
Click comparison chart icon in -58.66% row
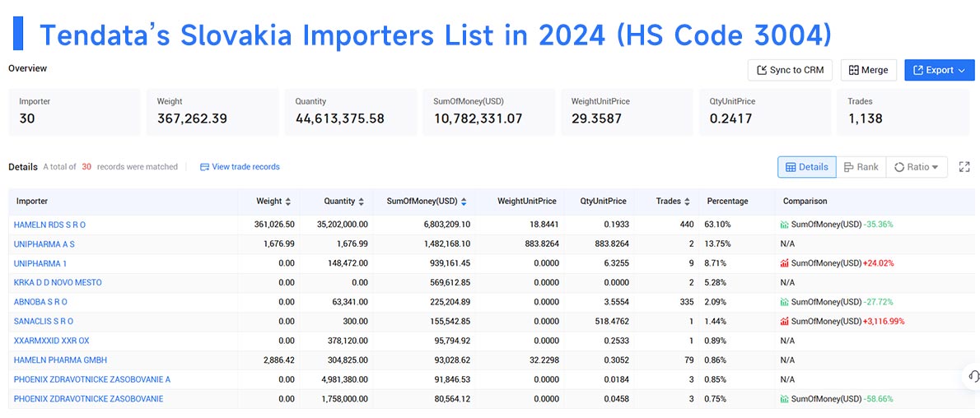tap(784, 398)
